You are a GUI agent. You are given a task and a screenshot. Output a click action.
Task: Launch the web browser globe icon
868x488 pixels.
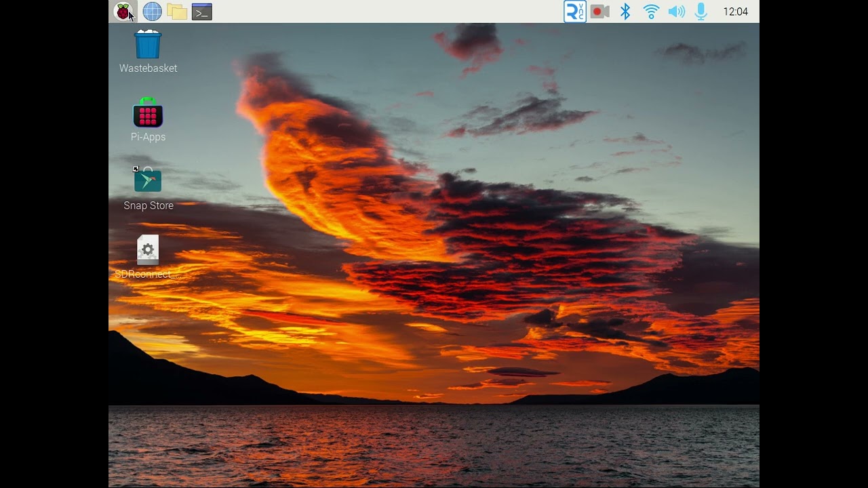click(x=152, y=12)
